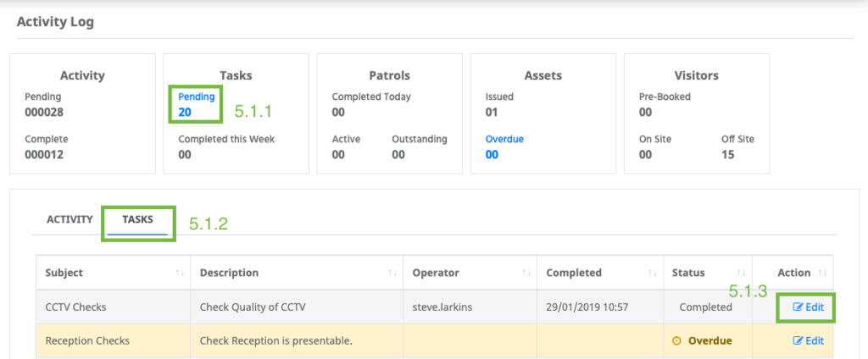Switch to the ACTIVITY tab

point(70,219)
